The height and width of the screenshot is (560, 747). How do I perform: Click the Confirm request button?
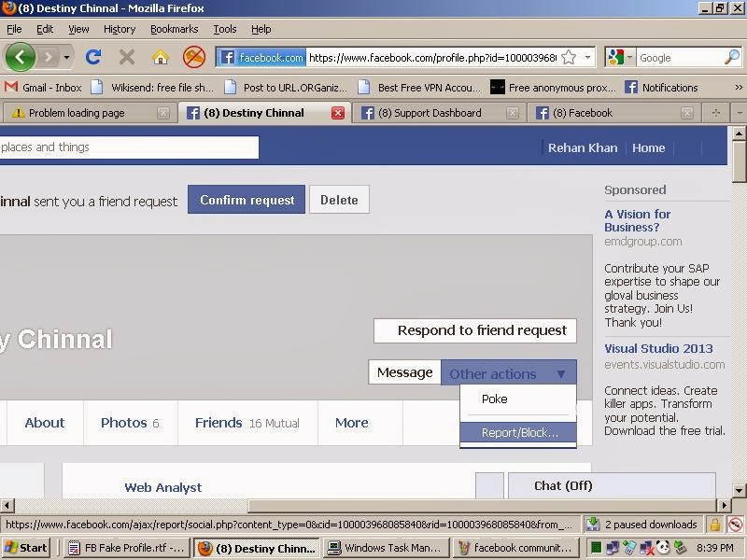[247, 200]
